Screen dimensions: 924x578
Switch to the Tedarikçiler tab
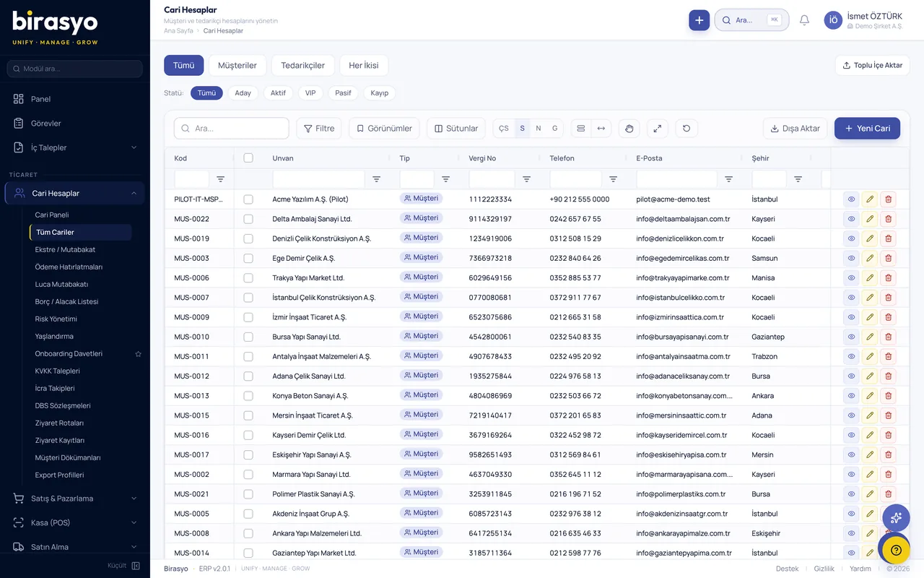302,65
